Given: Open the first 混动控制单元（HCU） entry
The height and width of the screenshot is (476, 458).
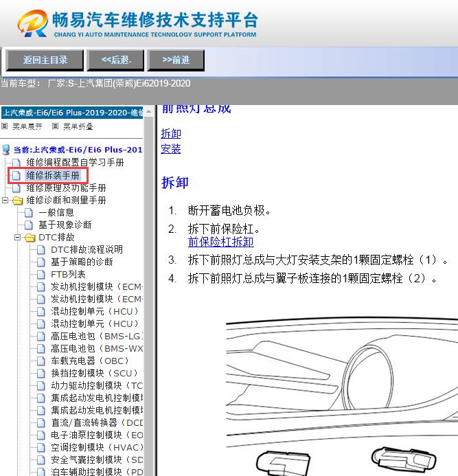Looking at the screenshot, I should point(95,311).
